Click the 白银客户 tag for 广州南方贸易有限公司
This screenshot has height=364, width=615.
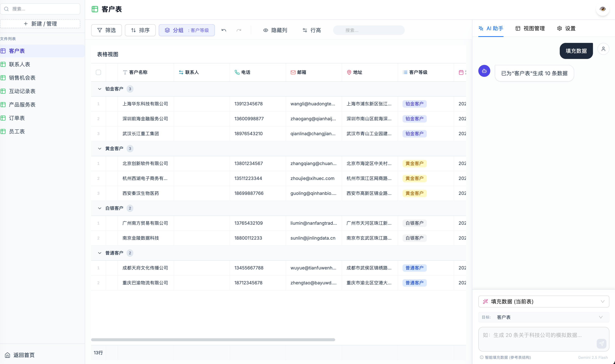tap(414, 223)
